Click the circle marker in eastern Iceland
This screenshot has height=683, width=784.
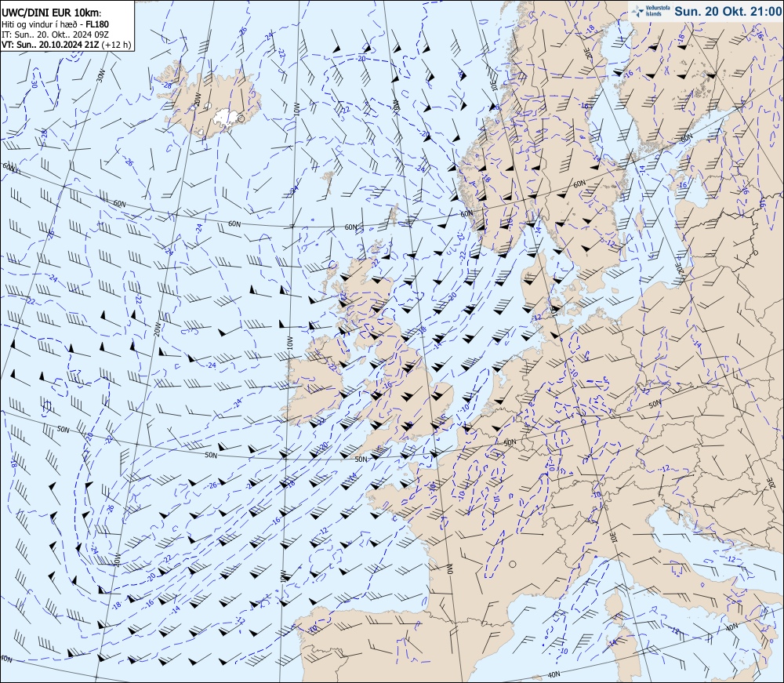click(x=241, y=118)
